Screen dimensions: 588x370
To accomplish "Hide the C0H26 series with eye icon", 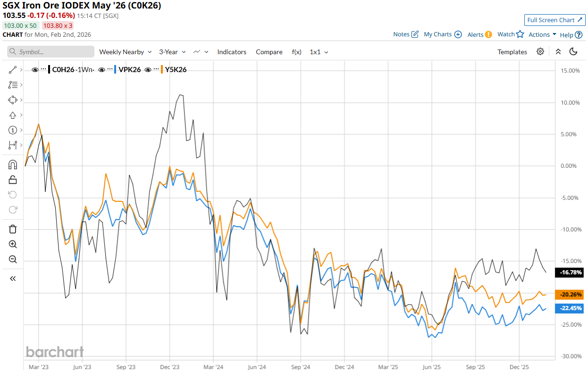I will pos(35,70).
